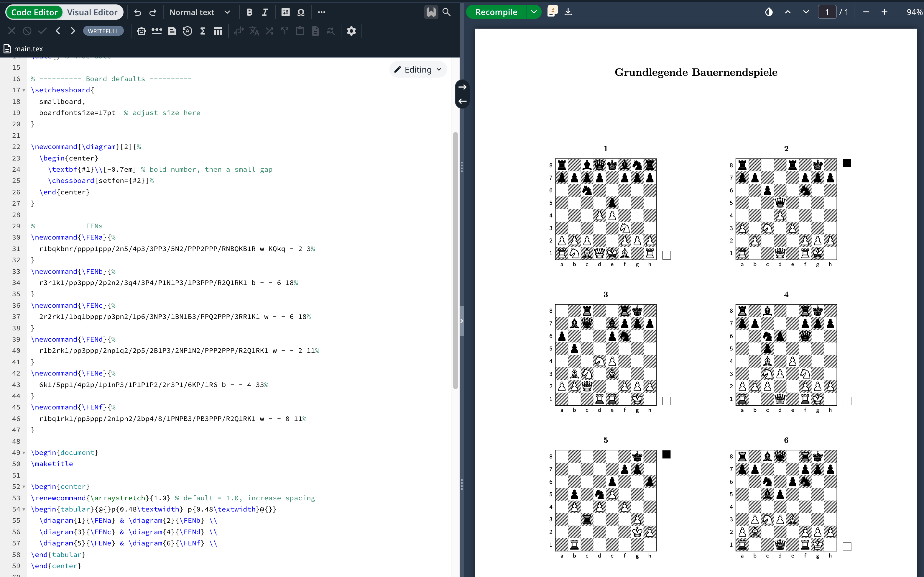The image size is (924, 577).
Task: Click the Recompile button
Action: point(496,12)
